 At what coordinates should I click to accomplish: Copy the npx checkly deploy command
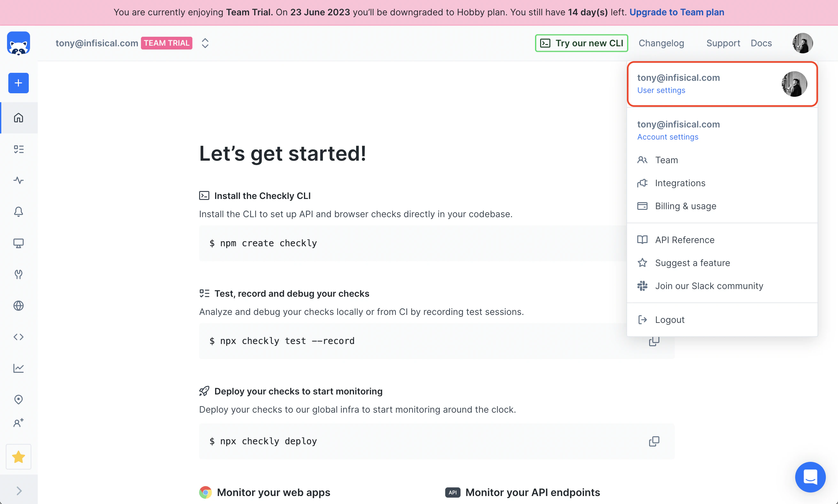point(654,441)
